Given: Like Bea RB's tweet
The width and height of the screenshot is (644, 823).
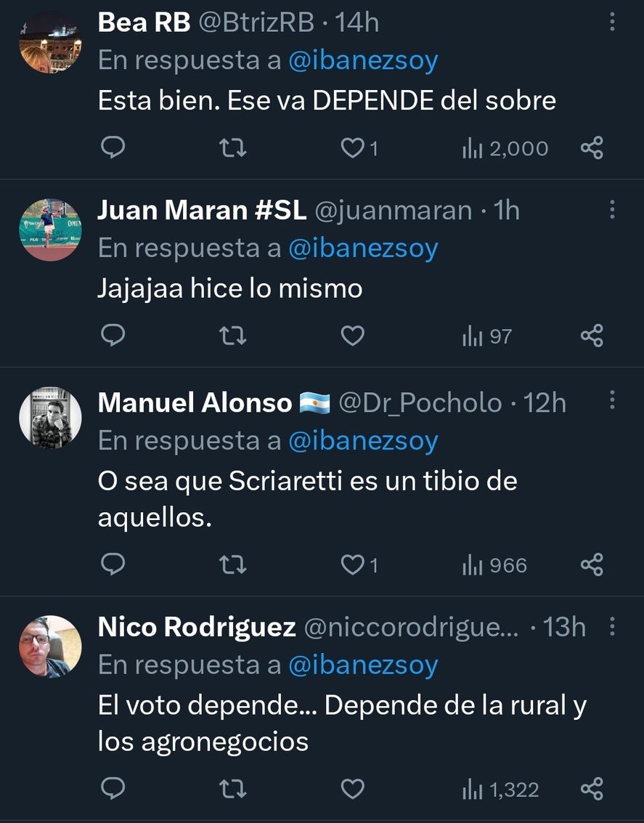Looking at the screenshot, I should (x=353, y=149).
